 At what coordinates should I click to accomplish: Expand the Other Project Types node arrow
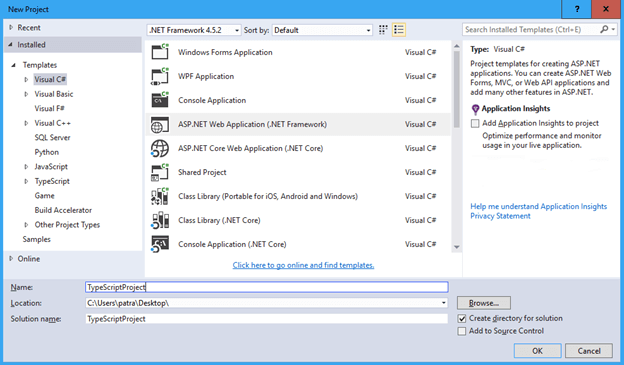pyautogui.click(x=26, y=225)
